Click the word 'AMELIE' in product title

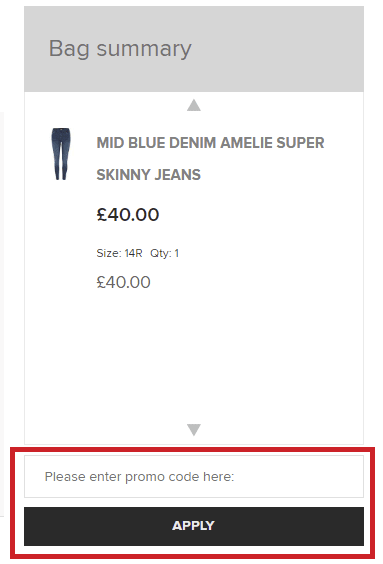246,143
